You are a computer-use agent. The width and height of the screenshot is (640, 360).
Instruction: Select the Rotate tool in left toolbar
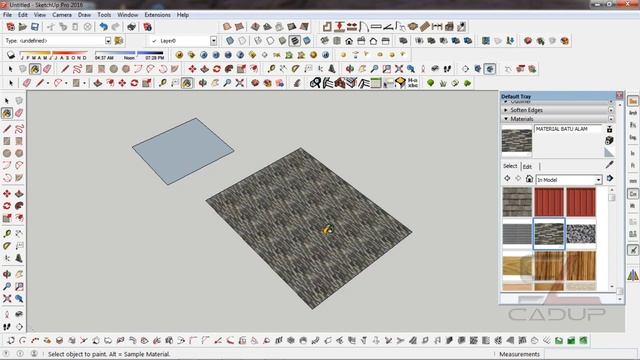(7, 206)
